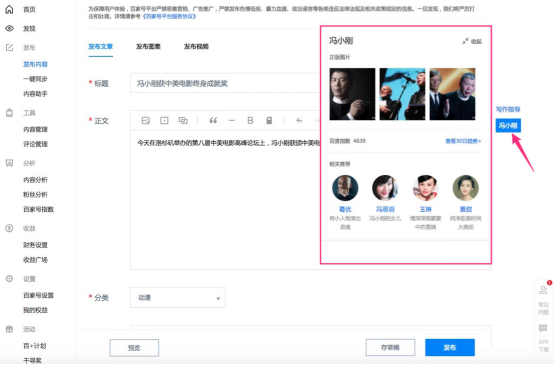
Task: Click the 常见问题 FAQ shortcut on right edge
Action: coord(543,308)
